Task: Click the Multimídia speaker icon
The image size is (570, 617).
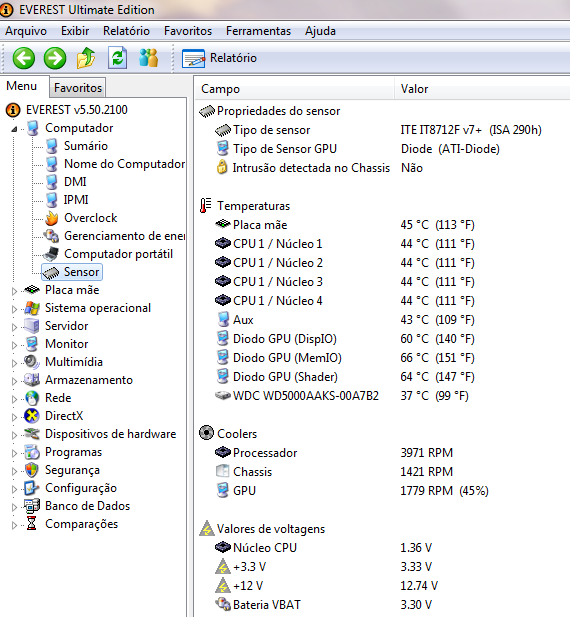Action: 32,362
